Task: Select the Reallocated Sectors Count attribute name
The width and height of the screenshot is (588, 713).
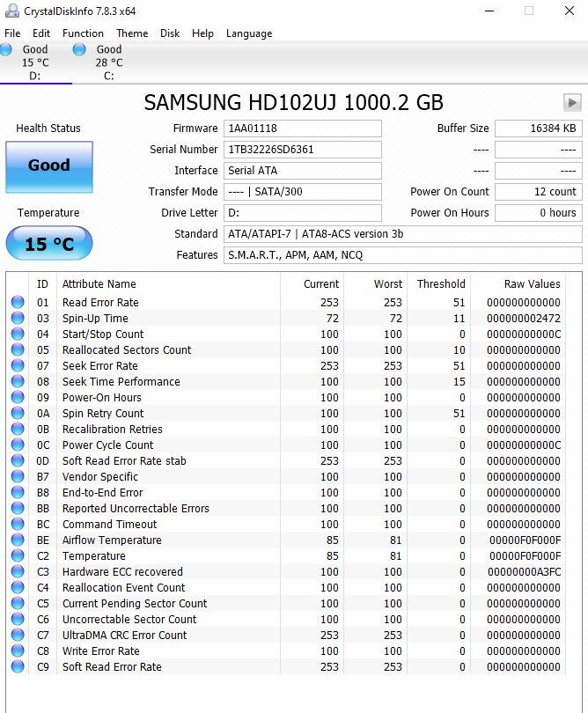Action: tap(127, 349)
